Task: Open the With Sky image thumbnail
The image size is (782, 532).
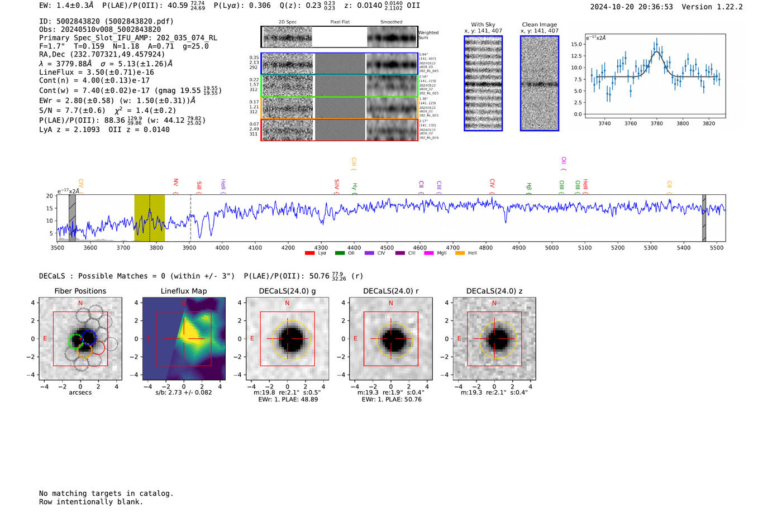Action: [483, 83]
